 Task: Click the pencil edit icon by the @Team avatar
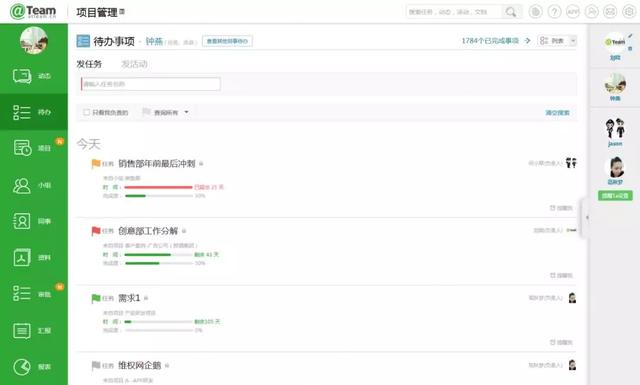[631, 36]
